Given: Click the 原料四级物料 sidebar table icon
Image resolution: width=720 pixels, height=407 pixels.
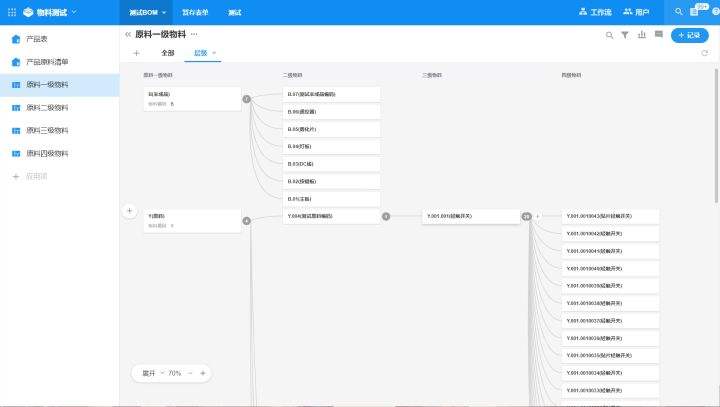Looking at the screenshot, I should [16, 154].
